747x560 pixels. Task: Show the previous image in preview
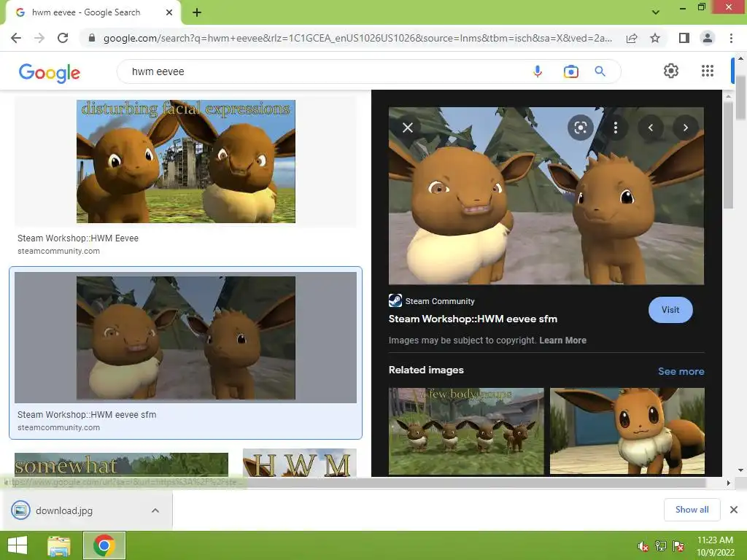coord(650,128)
